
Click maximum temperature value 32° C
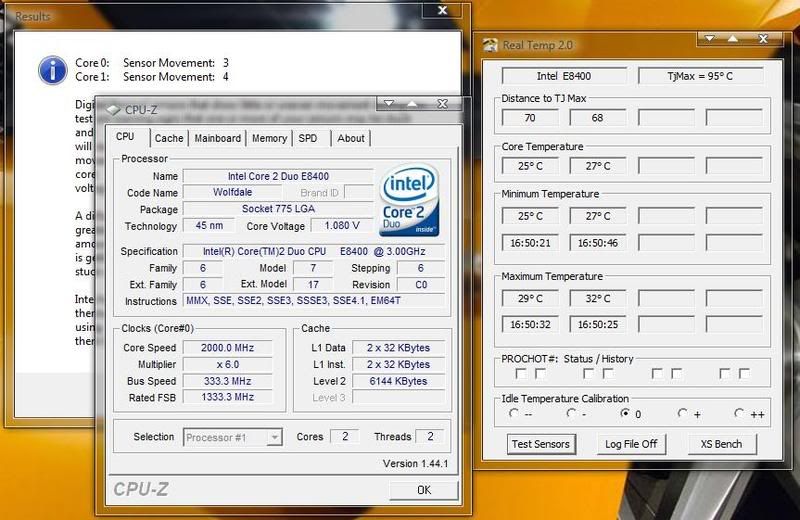point(597,299)
